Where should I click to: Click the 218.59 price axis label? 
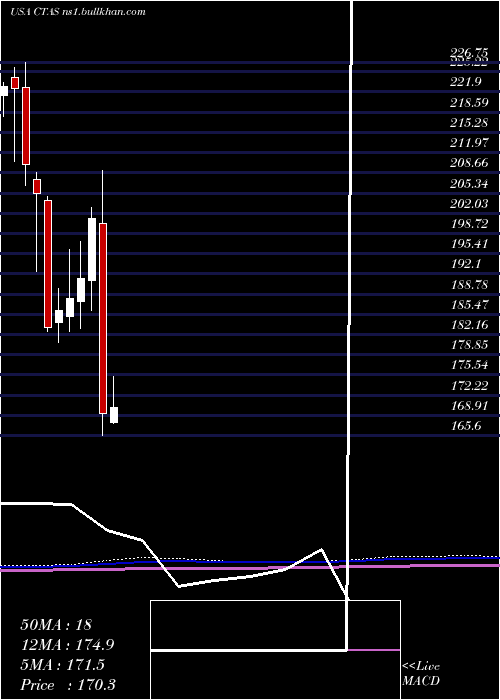pyautogui.click(x=469, y=102)
